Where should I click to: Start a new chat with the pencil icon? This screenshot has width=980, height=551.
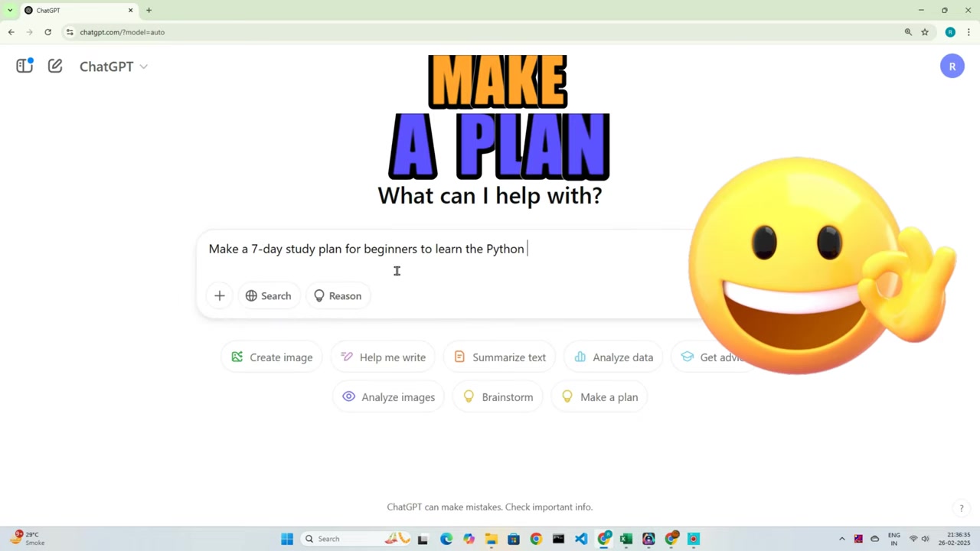[x=55, y=66]
